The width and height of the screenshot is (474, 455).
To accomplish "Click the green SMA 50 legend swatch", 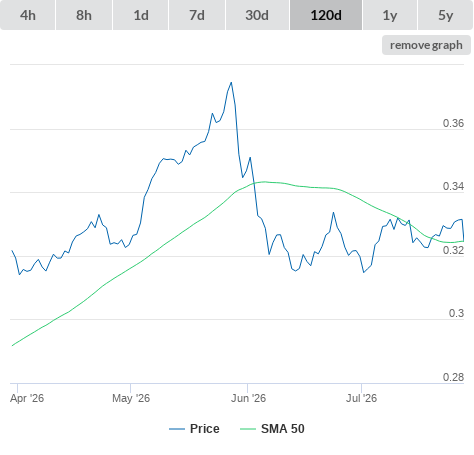I will pos(248,429).
